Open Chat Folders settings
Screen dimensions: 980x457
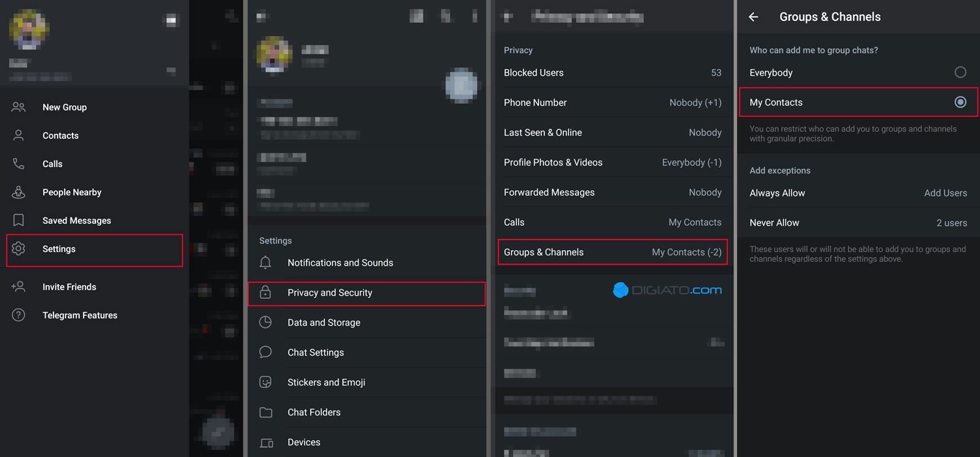pyautogui.click(x=314, y=412)
